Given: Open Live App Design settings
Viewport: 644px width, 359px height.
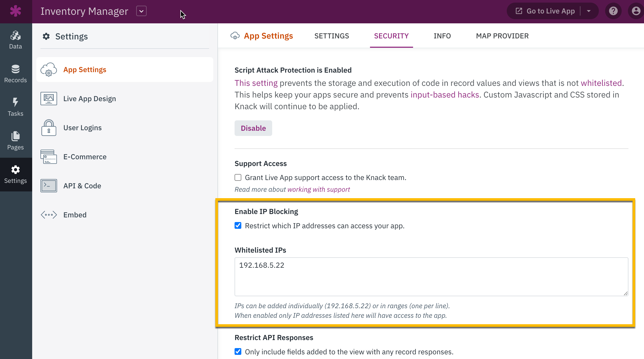Looking at the screenshot, I should (125, 99).
